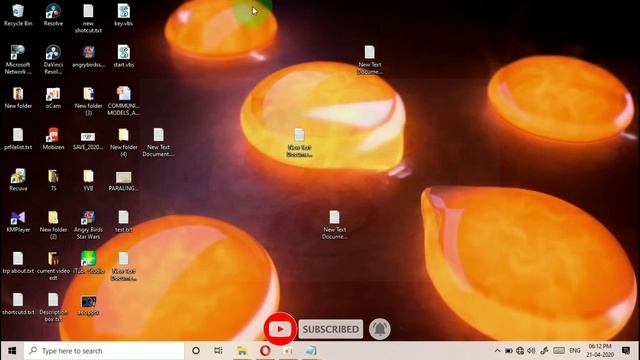
Task: Open the taskbar clock and date
Action: [x=600, y=351]
